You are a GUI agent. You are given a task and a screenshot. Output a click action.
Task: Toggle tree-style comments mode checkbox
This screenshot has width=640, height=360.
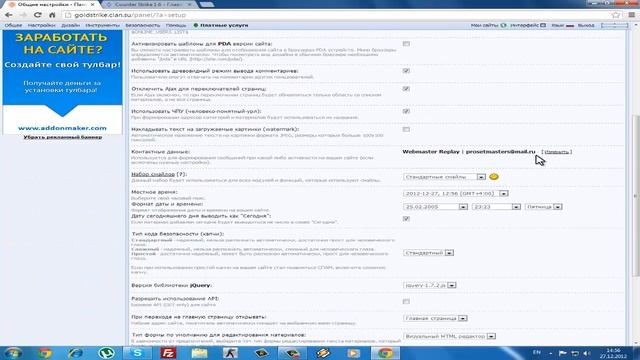coord(406,71)
